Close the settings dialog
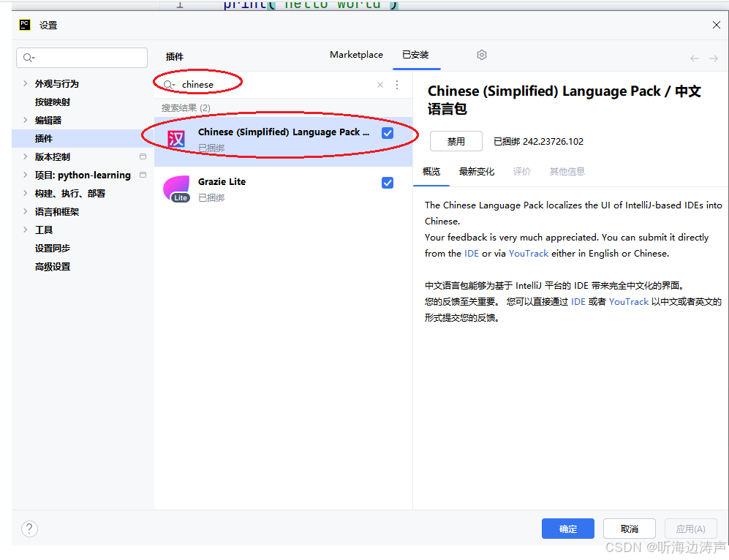This screenshot has width=729, height=560. [x=717, y=25]
